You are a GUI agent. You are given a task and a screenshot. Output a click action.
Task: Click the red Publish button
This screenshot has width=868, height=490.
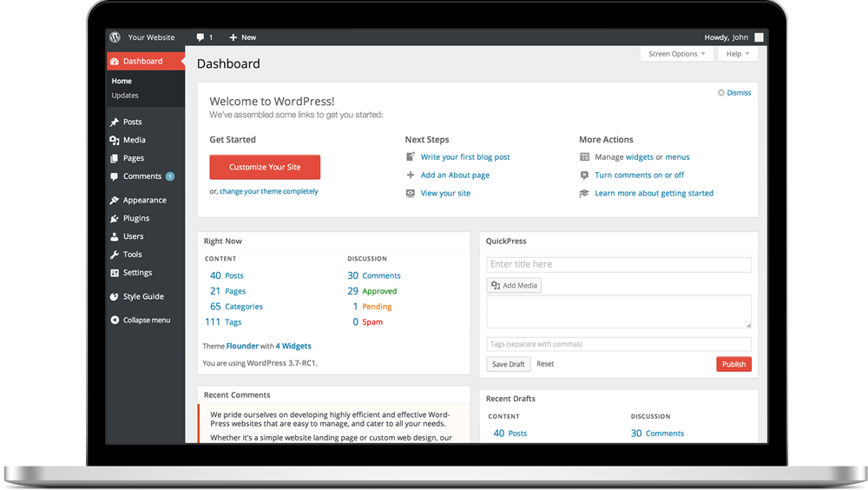click(x=734, y=364)
